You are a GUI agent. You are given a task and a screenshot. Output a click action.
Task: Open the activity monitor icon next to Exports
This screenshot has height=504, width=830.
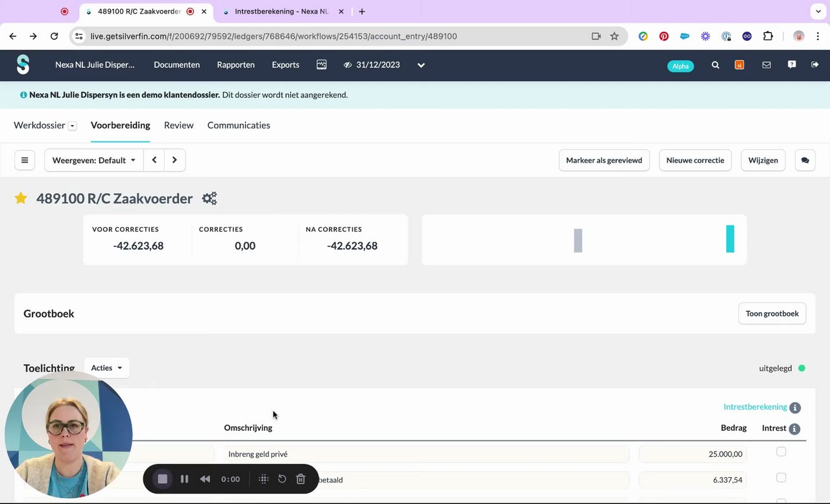322,65
